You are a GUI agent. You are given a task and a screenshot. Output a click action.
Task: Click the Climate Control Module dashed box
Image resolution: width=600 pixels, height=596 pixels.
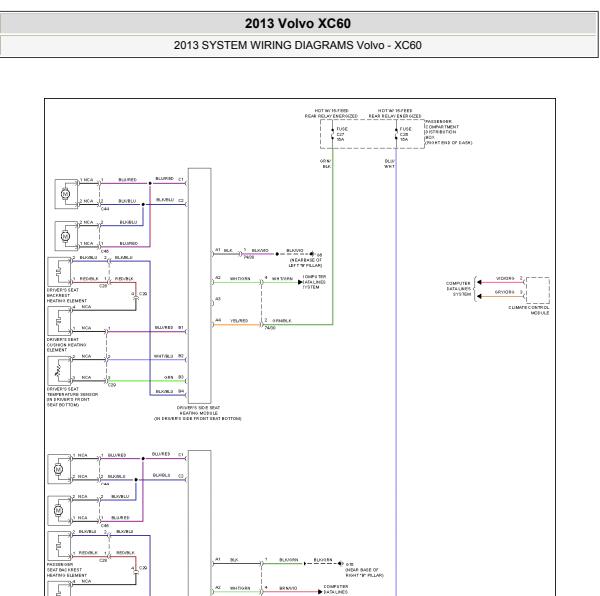(x=538, y=290)
